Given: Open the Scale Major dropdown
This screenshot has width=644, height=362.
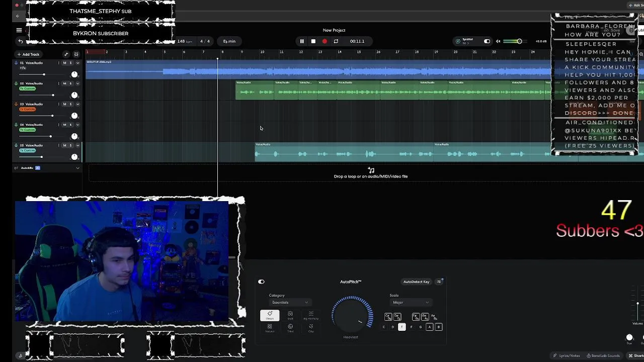Looking at the screenshot, I should pyautogui.click(x=411, y=303).
